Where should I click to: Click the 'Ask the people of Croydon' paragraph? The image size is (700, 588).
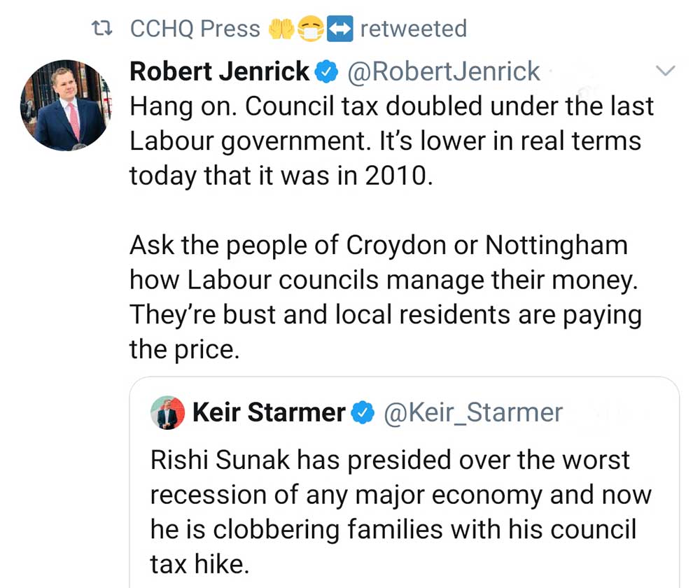[x=385, y=280]
